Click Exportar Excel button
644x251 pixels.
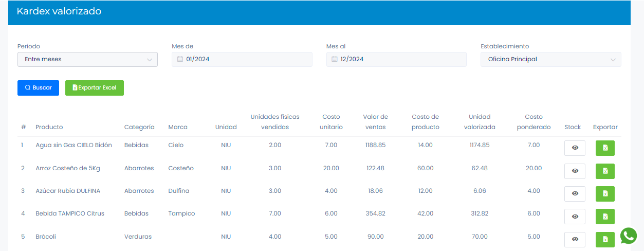95,88
